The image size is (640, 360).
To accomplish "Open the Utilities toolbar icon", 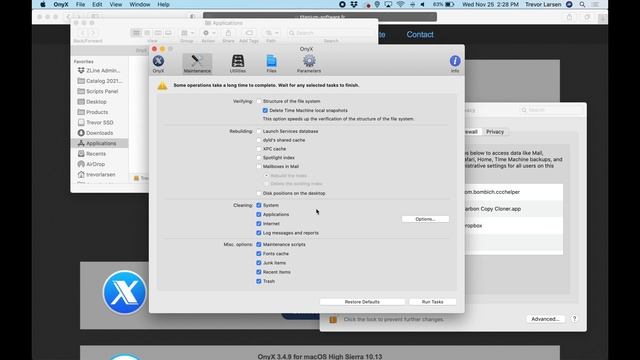I will pyautogui.click(x=238, y=64).
